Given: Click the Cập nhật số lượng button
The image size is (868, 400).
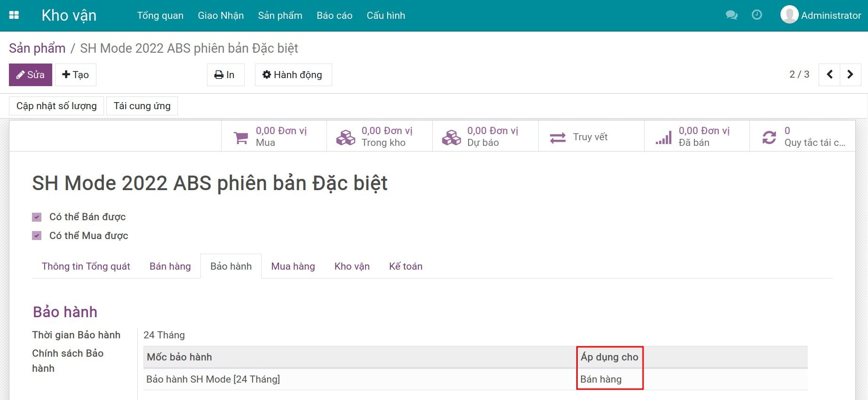Looking at the screenshot, I should coord(56,106).
